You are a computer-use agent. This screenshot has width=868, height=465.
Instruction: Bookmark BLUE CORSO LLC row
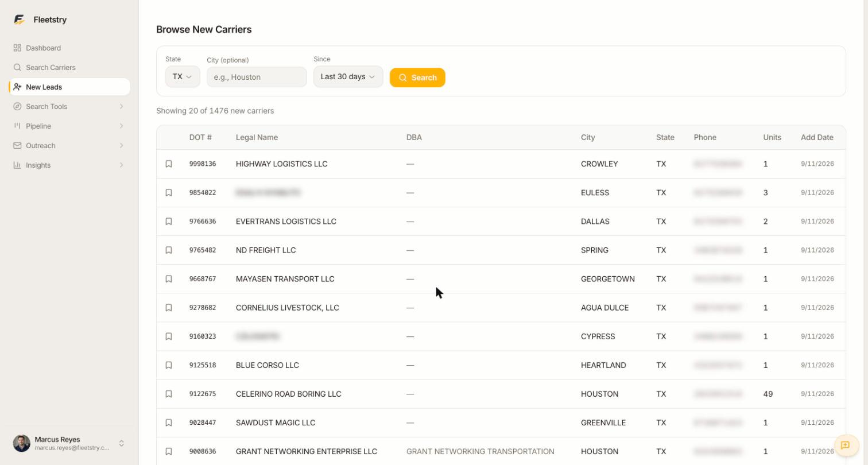(169, 365)
